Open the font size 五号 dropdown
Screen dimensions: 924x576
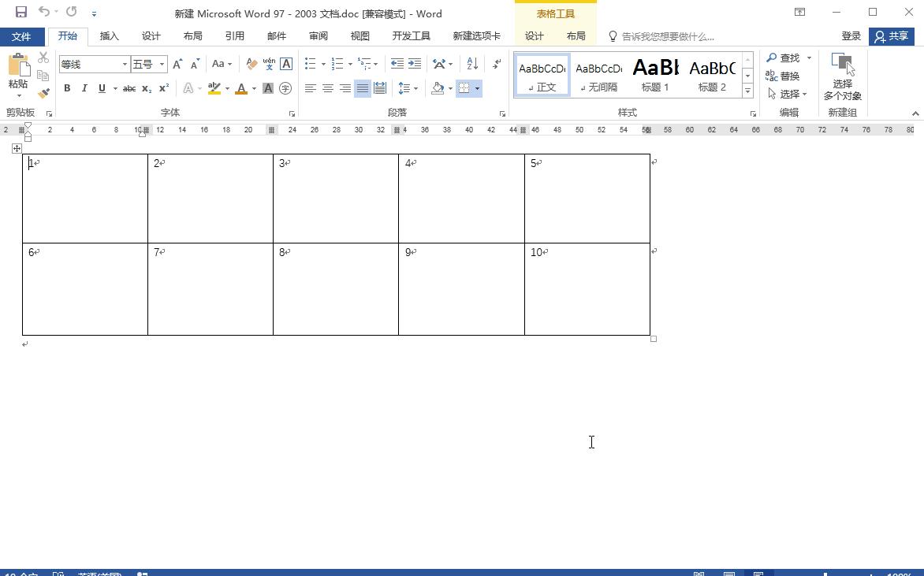pos(162,64)
